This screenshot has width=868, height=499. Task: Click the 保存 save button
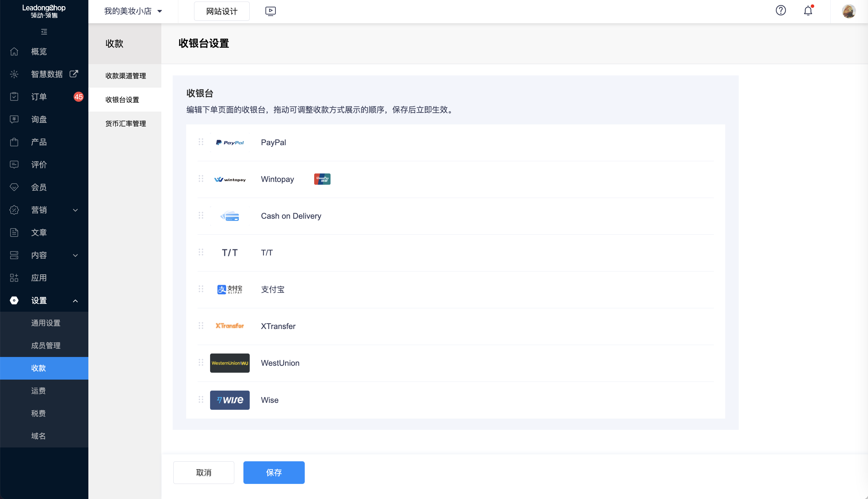click(x=273, y=472)
